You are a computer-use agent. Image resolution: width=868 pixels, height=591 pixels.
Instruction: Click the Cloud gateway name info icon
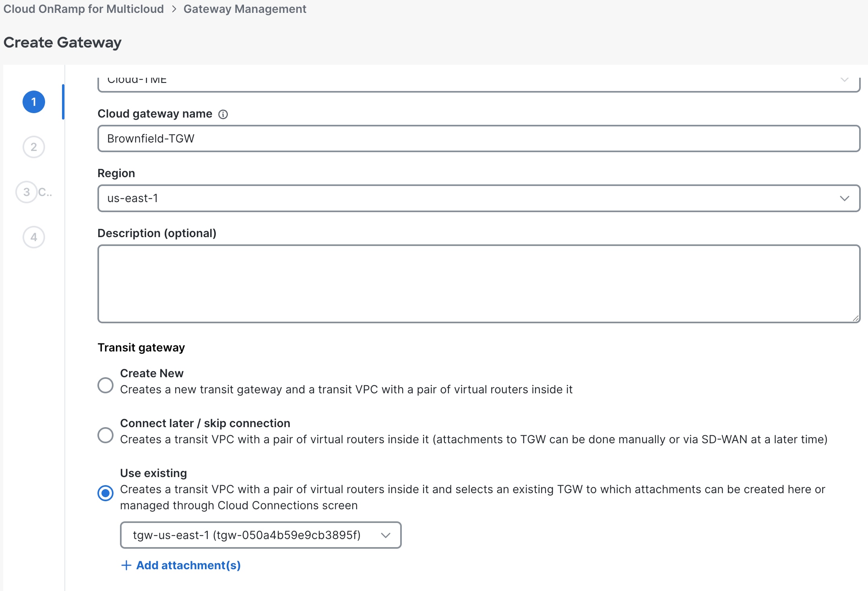223,114
